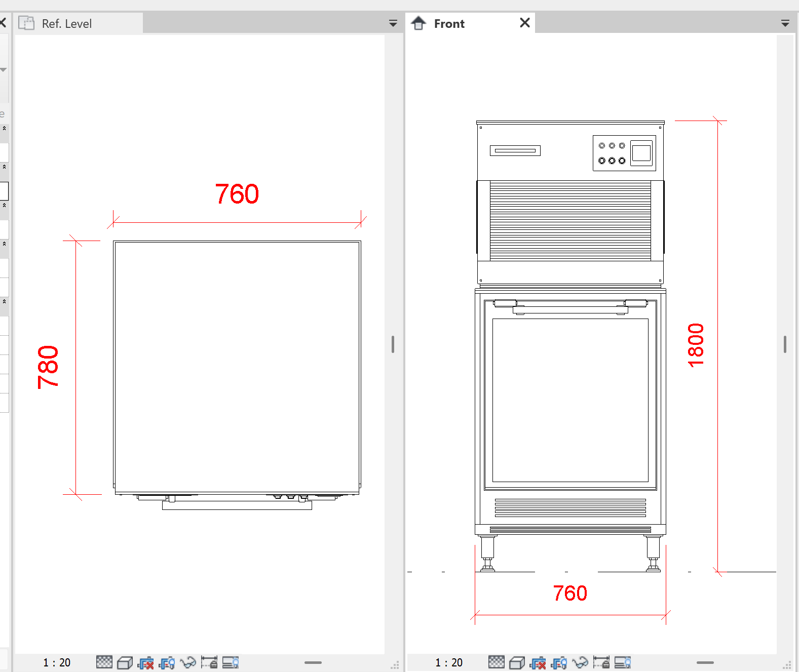Click the home icon on Front tab
Screen dimensions: 799x672
(418, 23)
